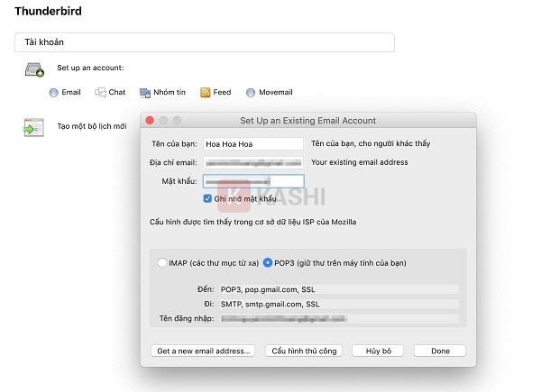Click the set up account mailbox icon
The height and width of the screenshot is (392, 541).
click(x=35, y=70)
